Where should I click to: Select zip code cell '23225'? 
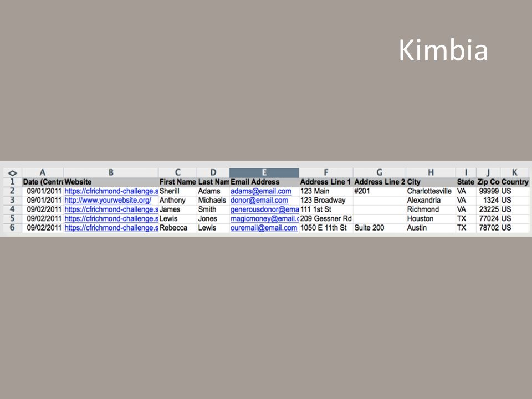tap(488, 209)
